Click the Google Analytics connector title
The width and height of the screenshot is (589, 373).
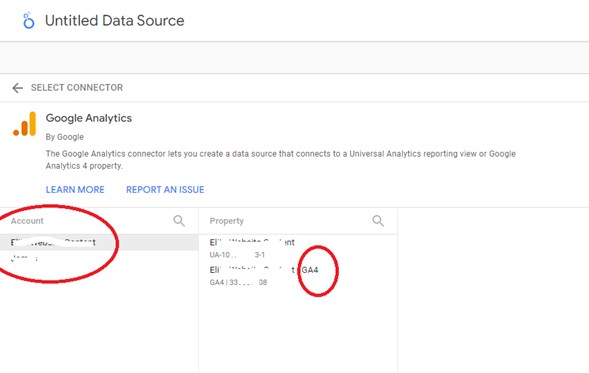click(x=89, y=118)
